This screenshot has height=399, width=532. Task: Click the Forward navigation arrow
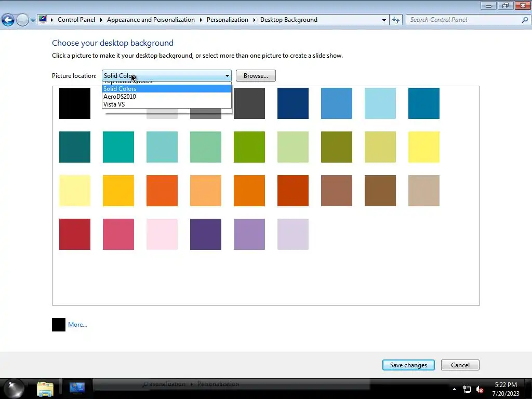(x=22, y=20)
